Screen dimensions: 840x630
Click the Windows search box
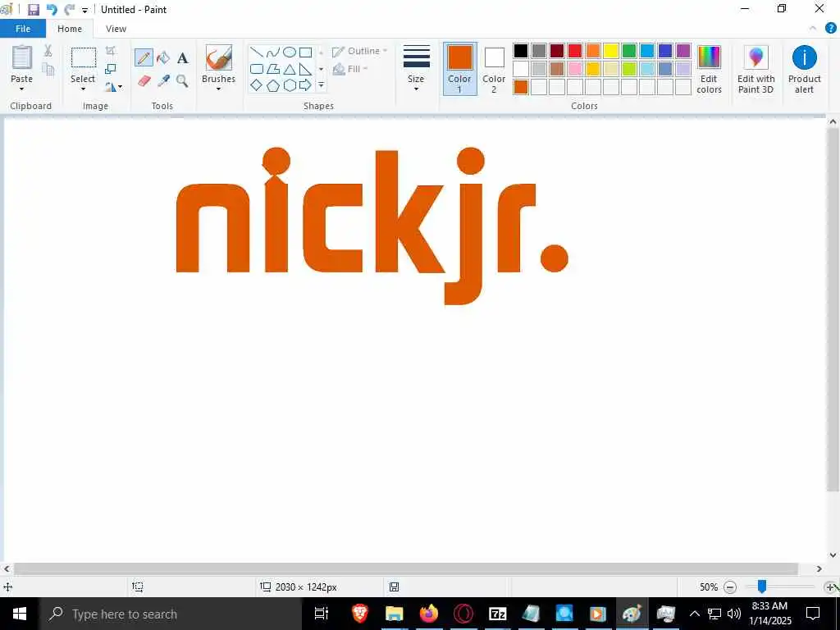pyautogui.click(x=170, y=614)
